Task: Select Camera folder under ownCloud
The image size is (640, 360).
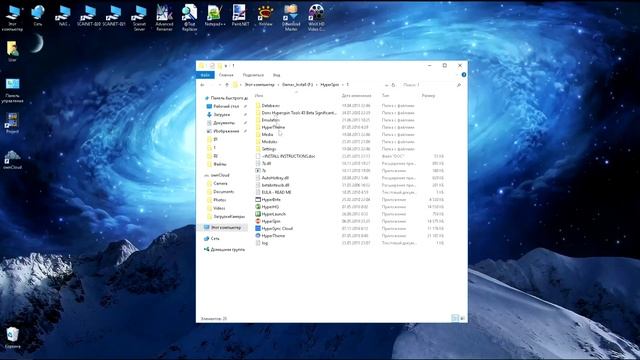Action: coord(220,184)
